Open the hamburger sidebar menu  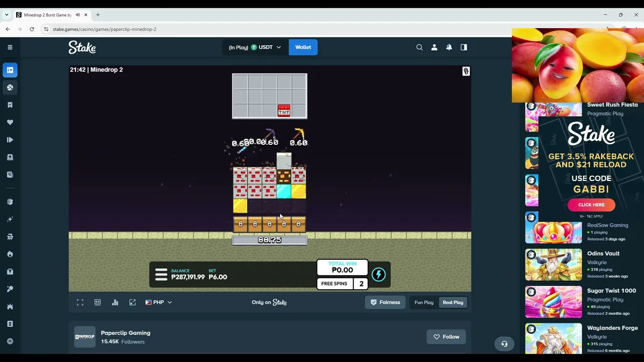click(10, 47)
